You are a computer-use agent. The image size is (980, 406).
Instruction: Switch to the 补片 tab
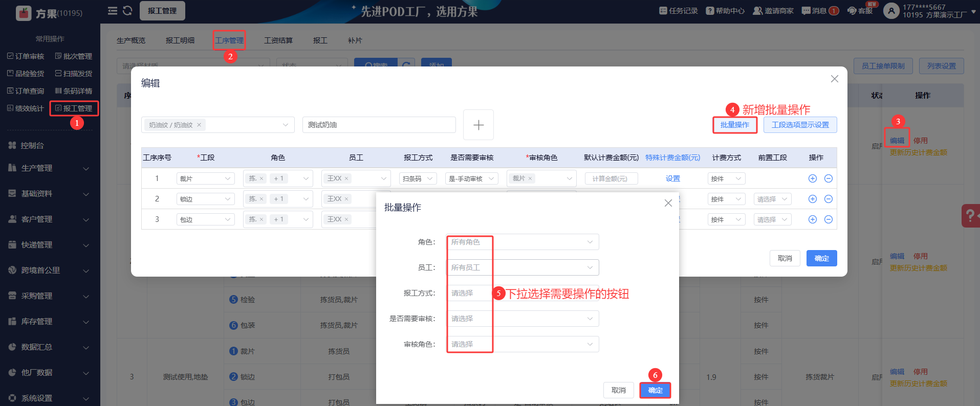point(355,40)
